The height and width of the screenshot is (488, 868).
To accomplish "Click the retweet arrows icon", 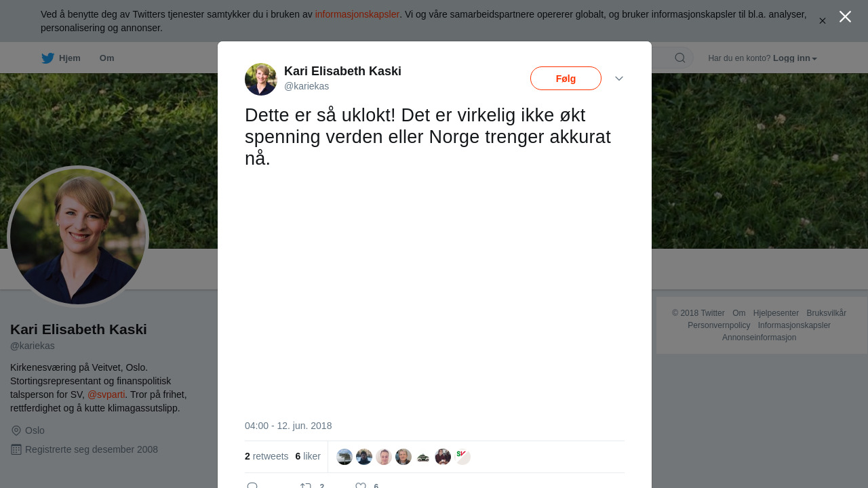I will (x=305, y=485).
